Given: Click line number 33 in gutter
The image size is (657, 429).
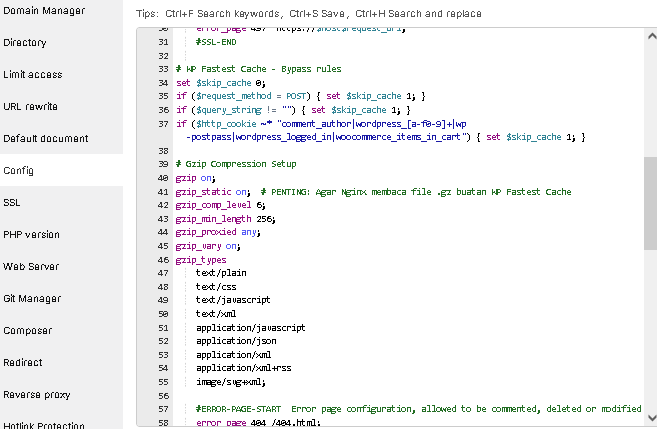Looking at the screenshot, I should click(163, 69).
